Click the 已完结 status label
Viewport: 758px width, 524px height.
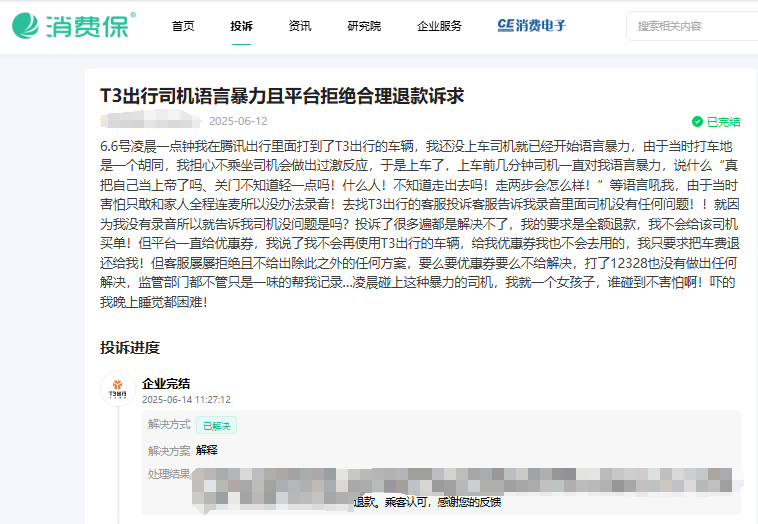724,122
